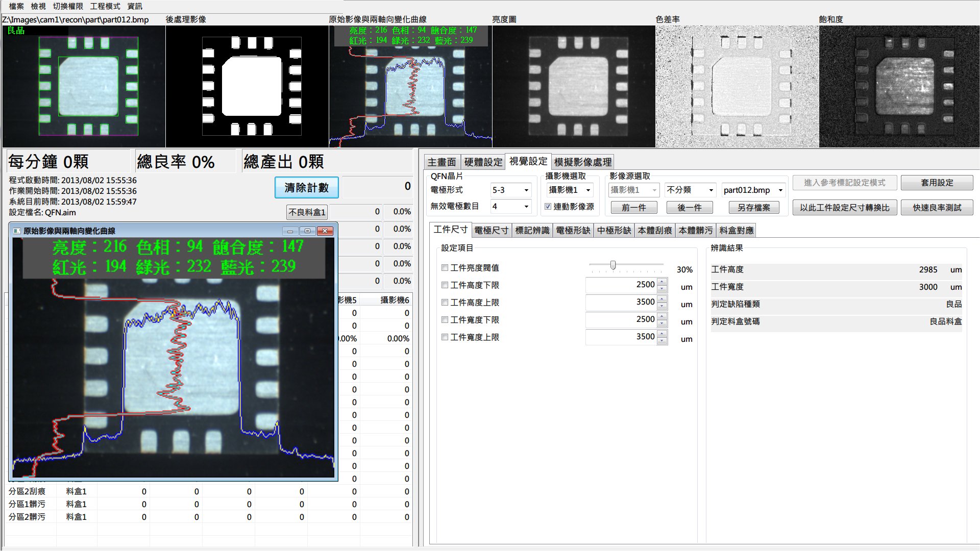980x551 pixels.
Task: Enable the 工件寬度下限 checkbox
Action: (445, 319)
